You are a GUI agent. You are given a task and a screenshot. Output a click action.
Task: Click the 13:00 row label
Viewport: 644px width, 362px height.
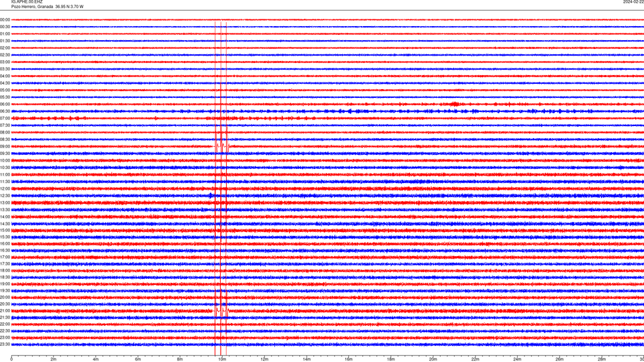point(5,202)
